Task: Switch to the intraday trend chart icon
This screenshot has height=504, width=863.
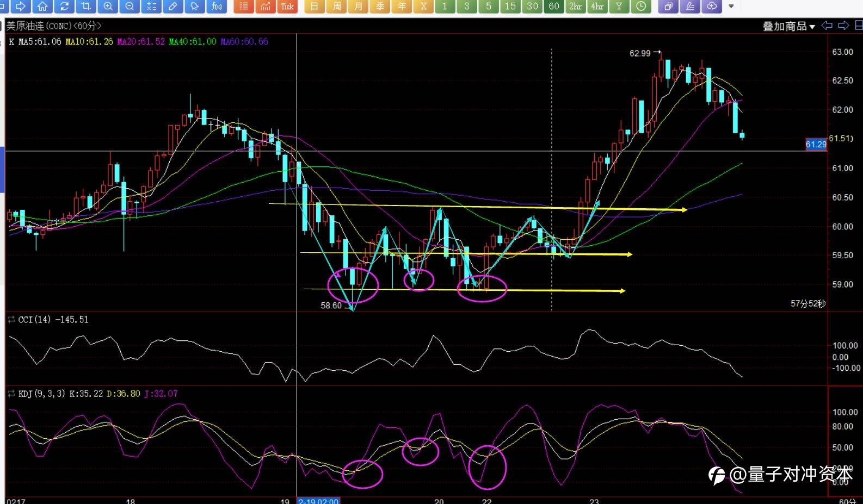Action: coord(266,6)
